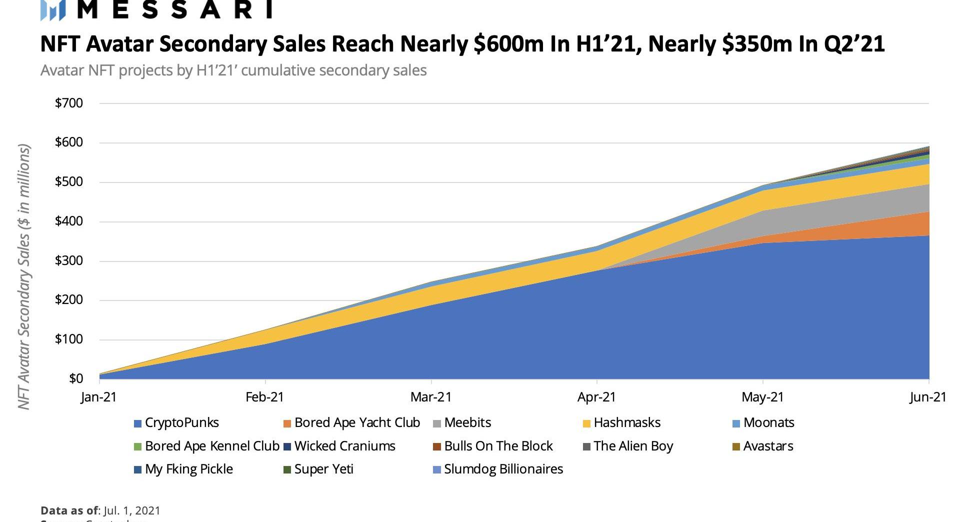Click the chart title text

(462, 44)
